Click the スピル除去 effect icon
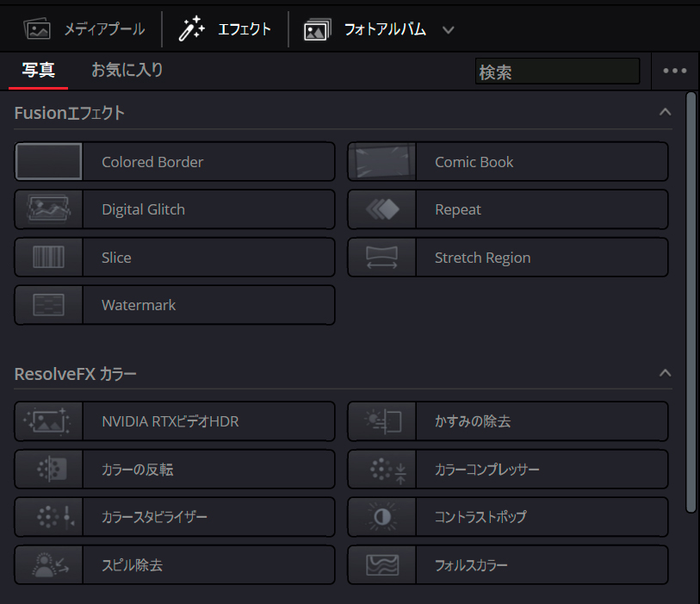Image resolution: width=700 pixels, height=604 pixels. coord(48,564)
